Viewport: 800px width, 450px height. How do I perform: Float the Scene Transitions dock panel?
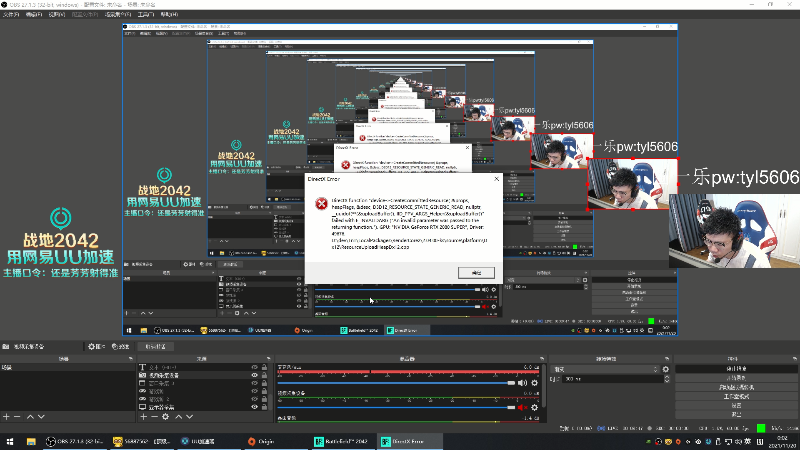click(667, 359)
